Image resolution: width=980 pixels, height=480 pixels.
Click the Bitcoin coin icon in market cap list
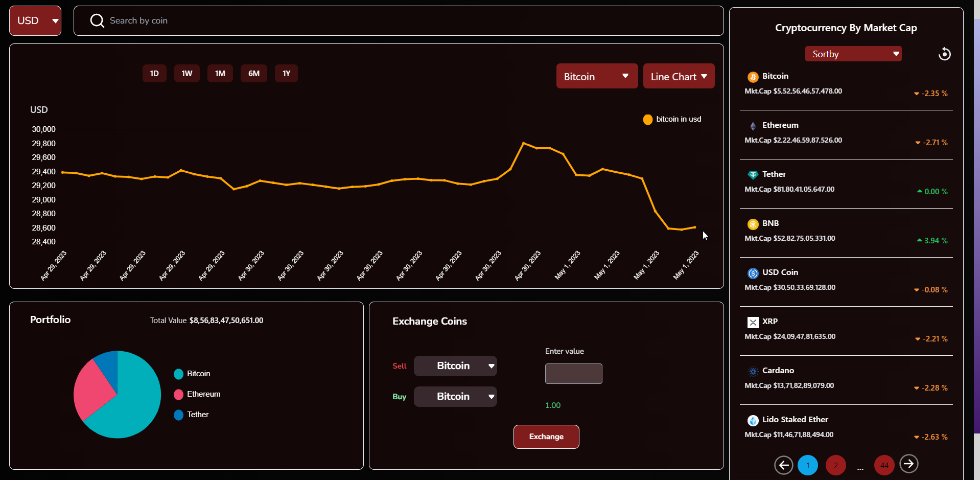point(753,77)
